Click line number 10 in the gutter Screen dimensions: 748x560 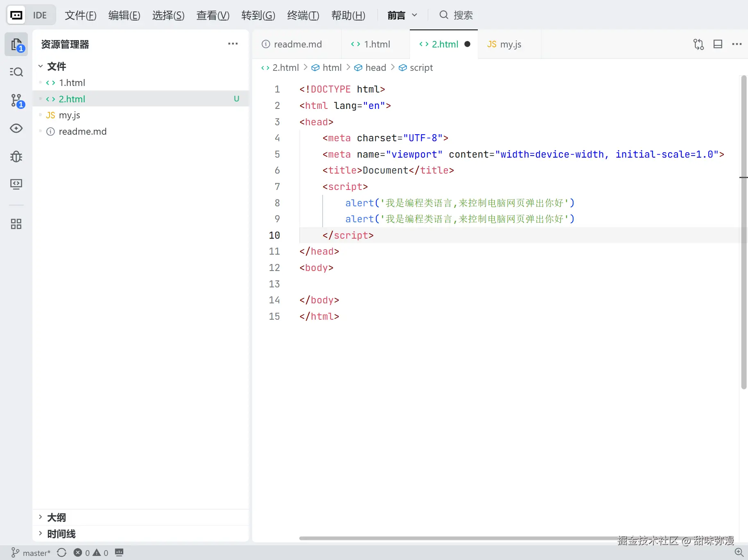[274, 235]
